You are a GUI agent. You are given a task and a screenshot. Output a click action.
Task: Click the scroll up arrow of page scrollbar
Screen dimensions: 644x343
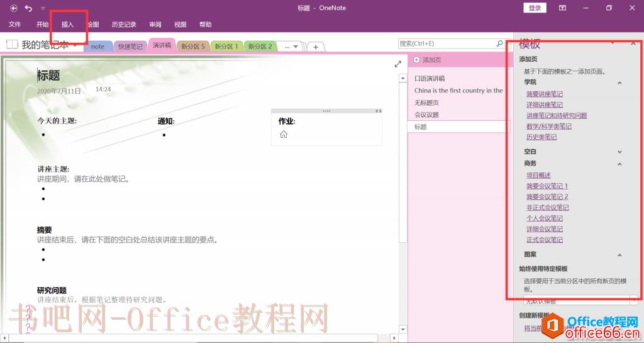[403, 78]
